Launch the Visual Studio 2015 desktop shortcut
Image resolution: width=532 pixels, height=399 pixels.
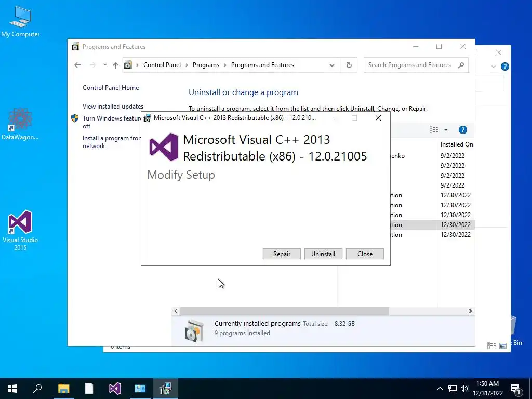[x=20, y=230]
